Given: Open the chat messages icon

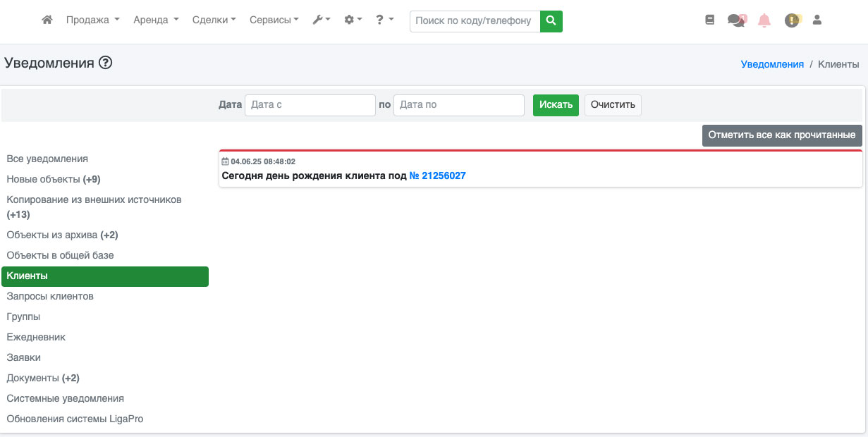Looking at the screenshot, I should coord(736,20).
